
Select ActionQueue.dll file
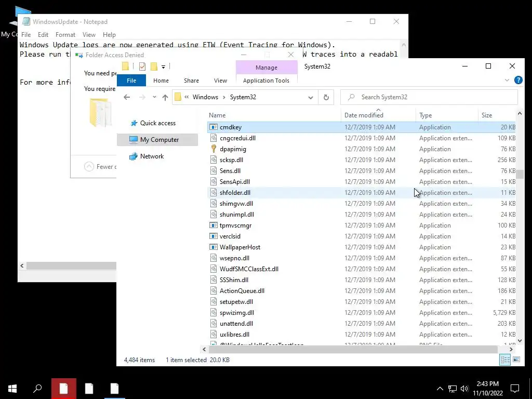point(242,291)
